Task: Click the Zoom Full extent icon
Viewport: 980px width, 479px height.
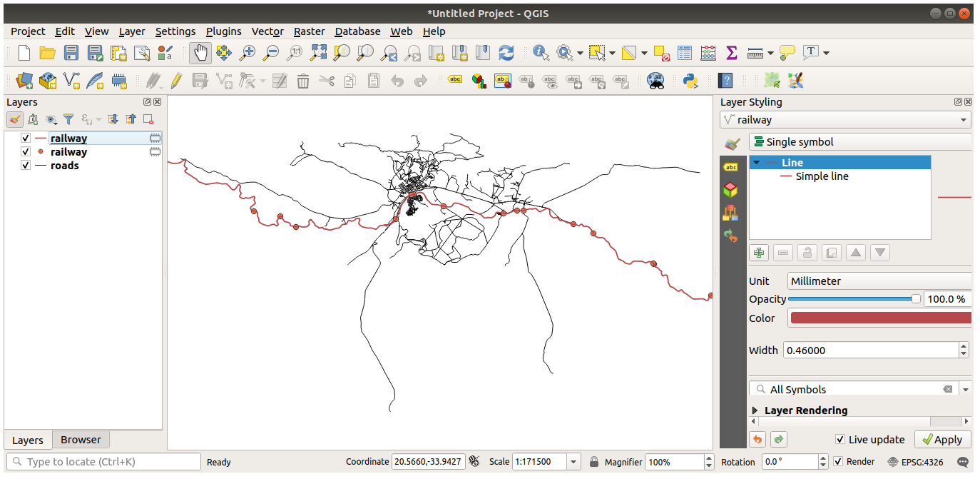Action: (318, 53)
